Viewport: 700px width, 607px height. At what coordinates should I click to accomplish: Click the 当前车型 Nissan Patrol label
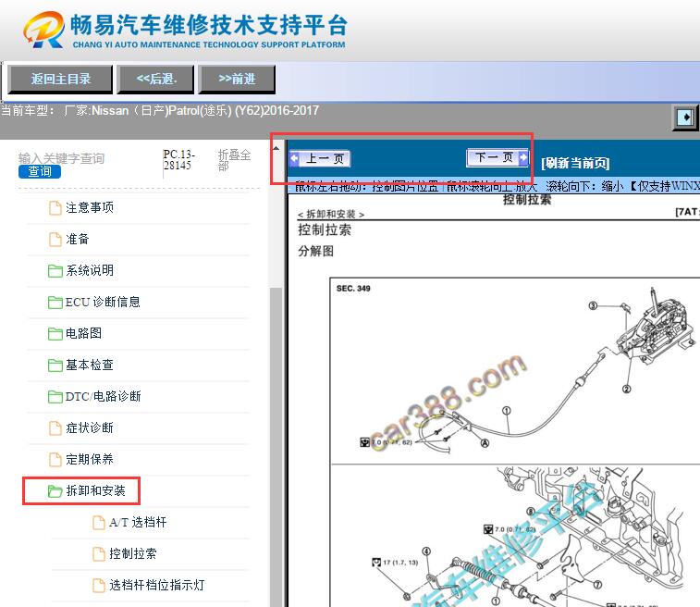pos(160,110)
